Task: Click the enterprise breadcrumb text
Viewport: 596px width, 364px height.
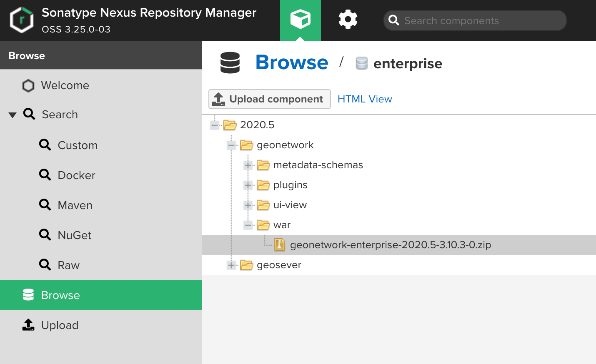Action: coord(408,64)
